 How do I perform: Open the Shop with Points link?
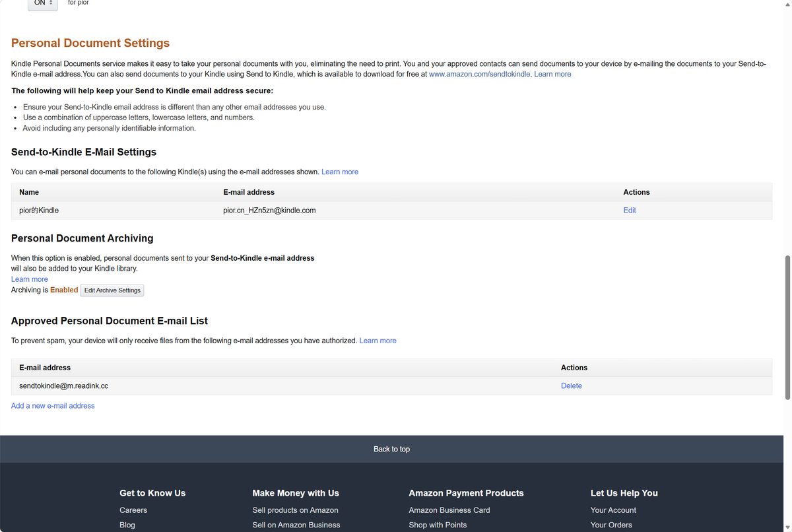coord(438,525)
